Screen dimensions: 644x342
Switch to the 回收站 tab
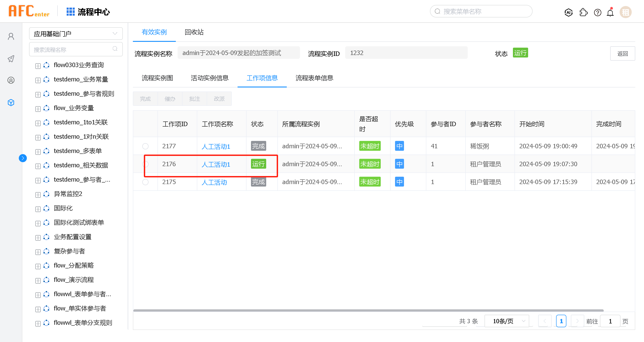click(194, 32)
